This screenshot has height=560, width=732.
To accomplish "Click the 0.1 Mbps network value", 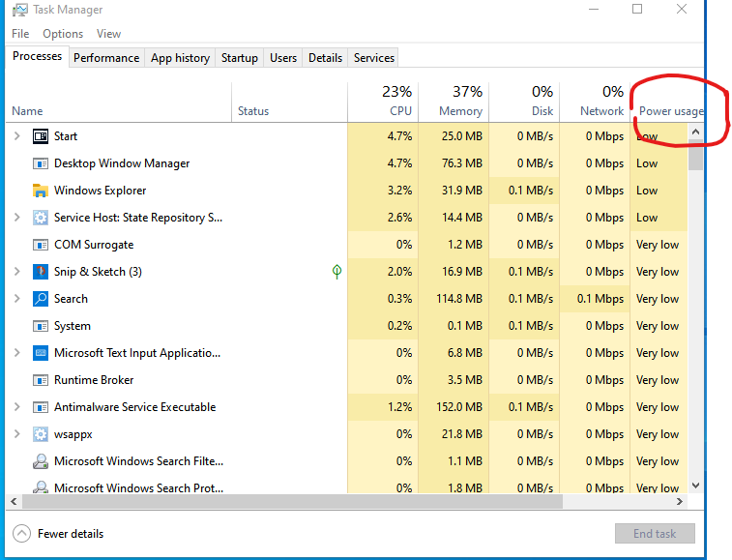I will (600, 299).
